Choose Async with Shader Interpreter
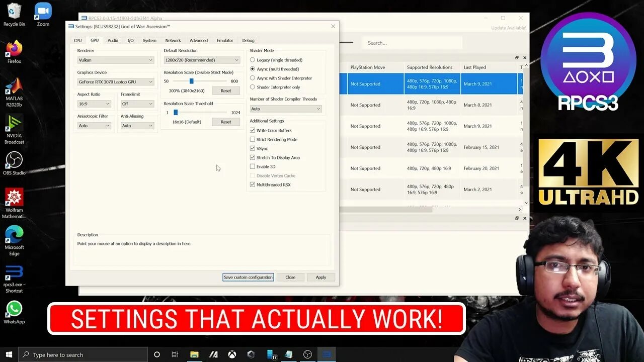This screenshot has height=362, width=644. [281, 78]
